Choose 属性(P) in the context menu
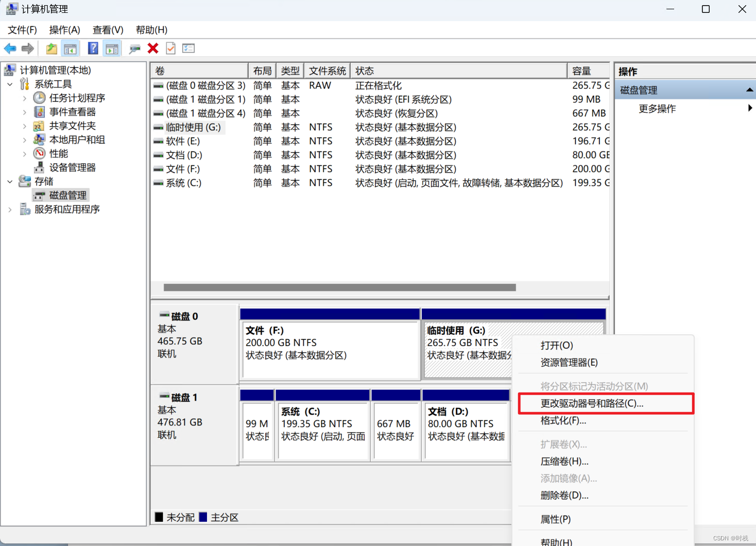 pyautogui.click(x=603, y=519)
